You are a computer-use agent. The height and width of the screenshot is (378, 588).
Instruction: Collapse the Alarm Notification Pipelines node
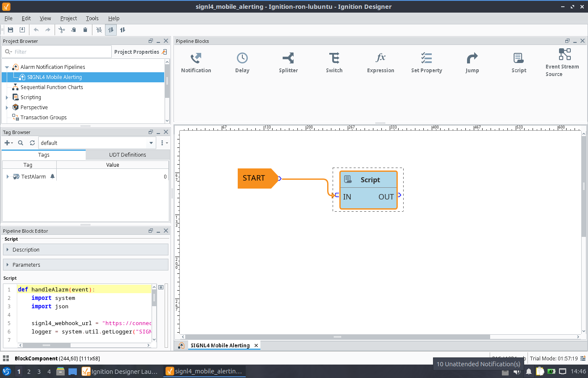coord(7,67)
